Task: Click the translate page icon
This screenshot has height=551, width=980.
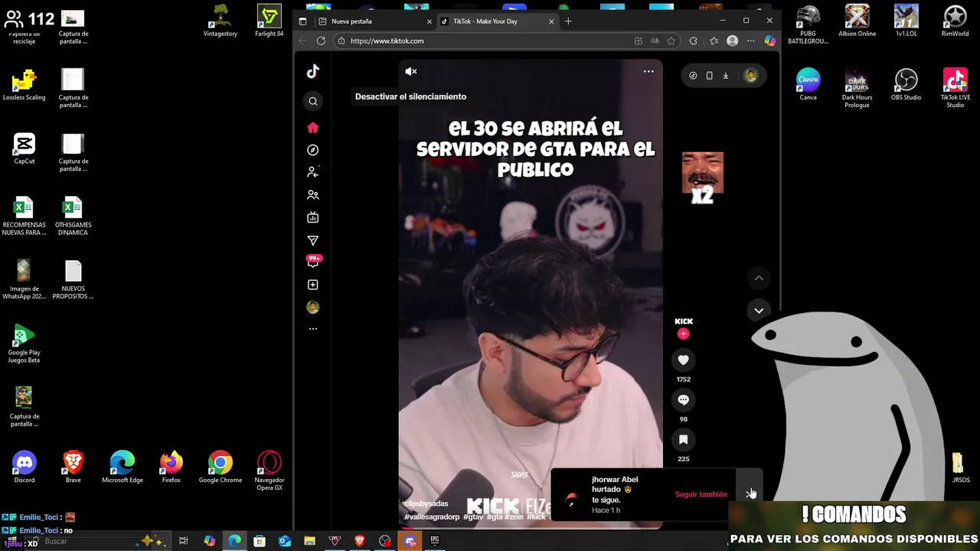Action: tap(655, 41)
